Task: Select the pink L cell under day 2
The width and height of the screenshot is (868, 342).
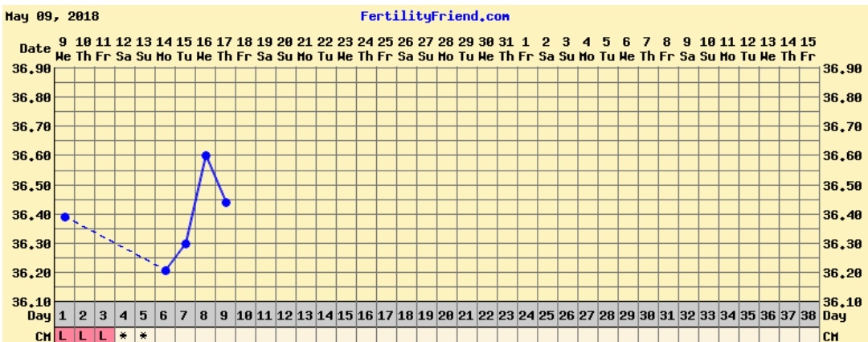Action: 83,336
